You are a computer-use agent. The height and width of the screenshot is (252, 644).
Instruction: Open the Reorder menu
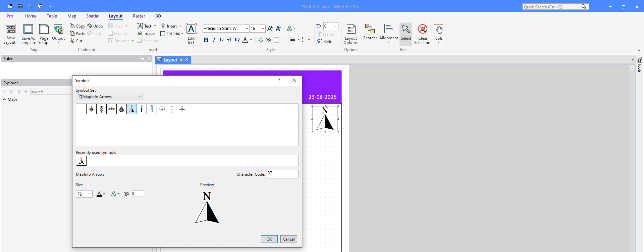point(370,34)
